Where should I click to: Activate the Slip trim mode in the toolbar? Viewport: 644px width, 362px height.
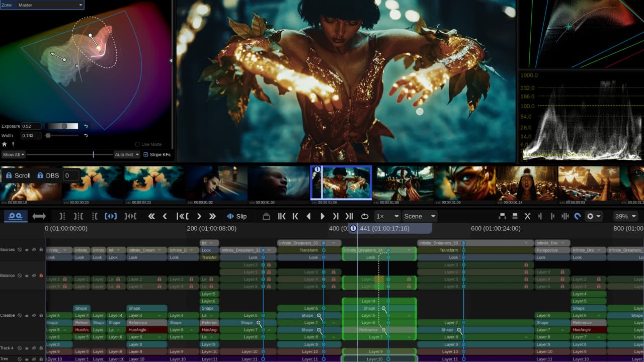click(237, 216)
